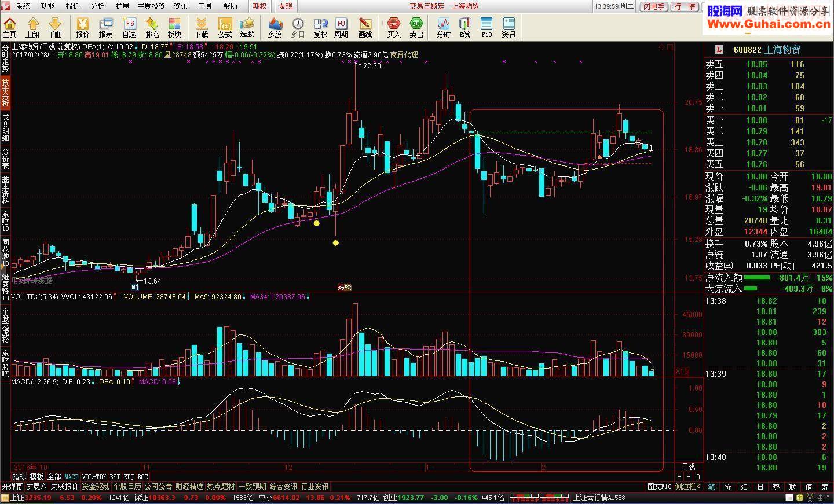Viewport: 834px width, 504px height.
Task: Click the 下翻 page-down arrow icon
Action: point(55,27)
